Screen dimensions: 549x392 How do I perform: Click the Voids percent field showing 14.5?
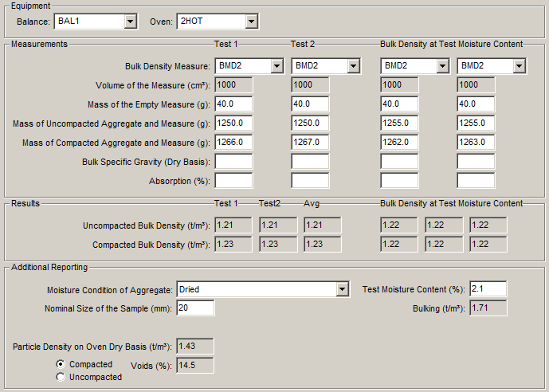(194, 366)
